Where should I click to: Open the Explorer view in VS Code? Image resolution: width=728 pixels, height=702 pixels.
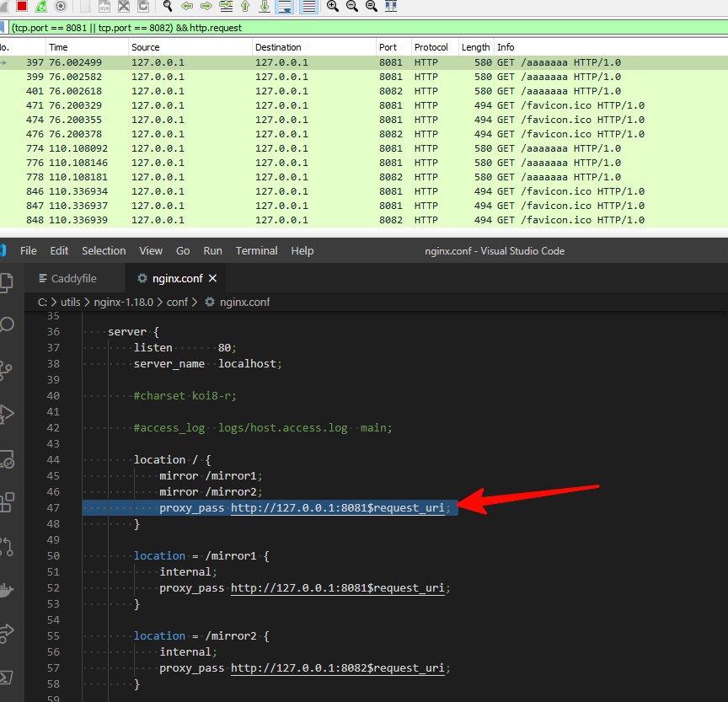pos(7,282)
